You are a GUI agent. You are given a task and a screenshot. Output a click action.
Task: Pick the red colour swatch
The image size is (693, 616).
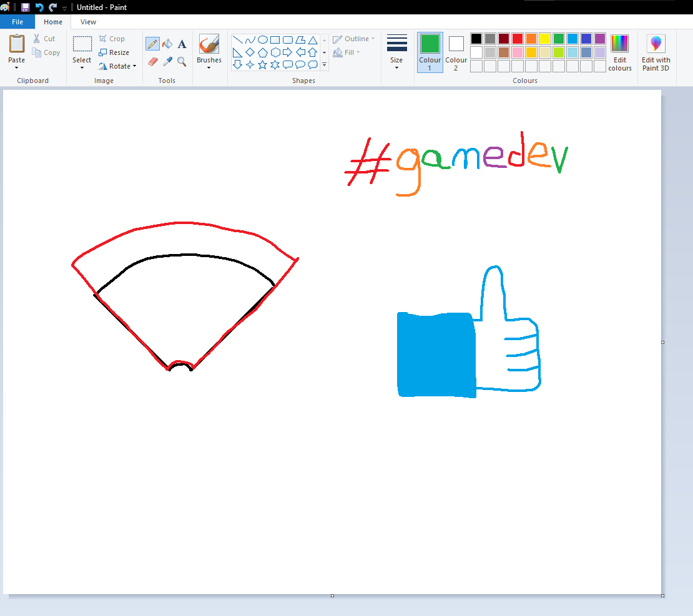click(x=517, y=39)
